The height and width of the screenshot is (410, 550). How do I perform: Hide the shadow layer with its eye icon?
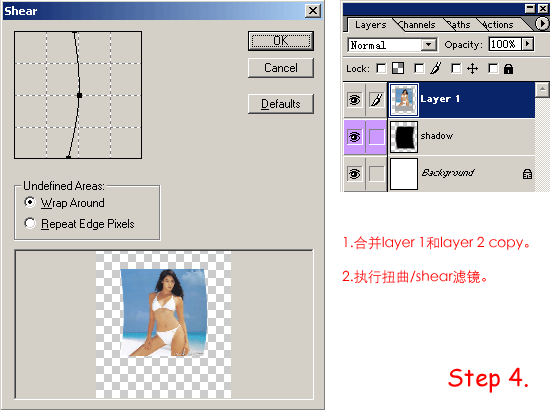[x=354, y=137]
